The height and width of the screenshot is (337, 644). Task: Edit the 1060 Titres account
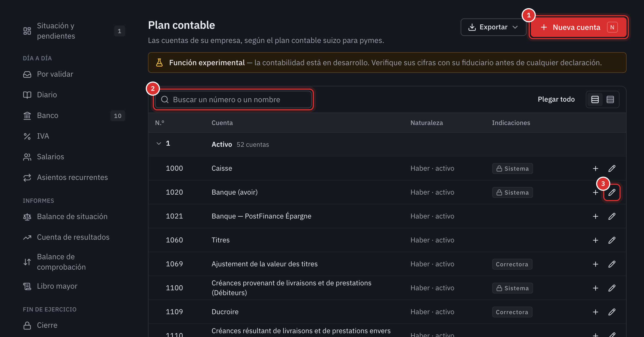pos(612,240)
